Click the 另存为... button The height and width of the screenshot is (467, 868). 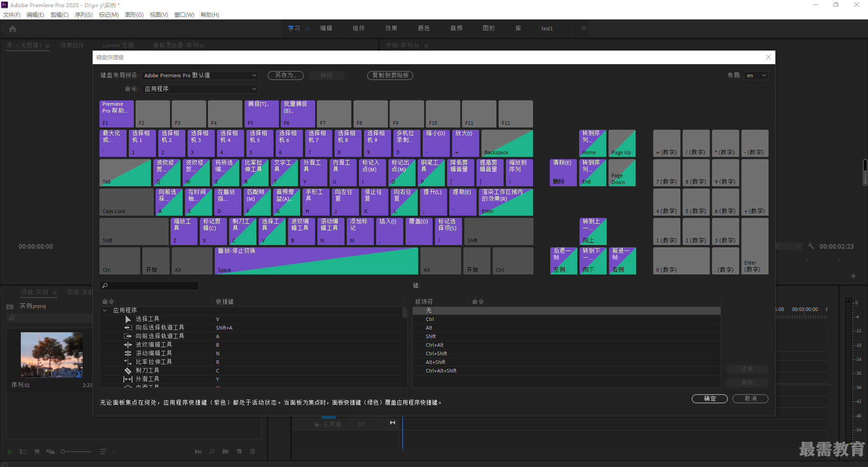coord(285,75)
